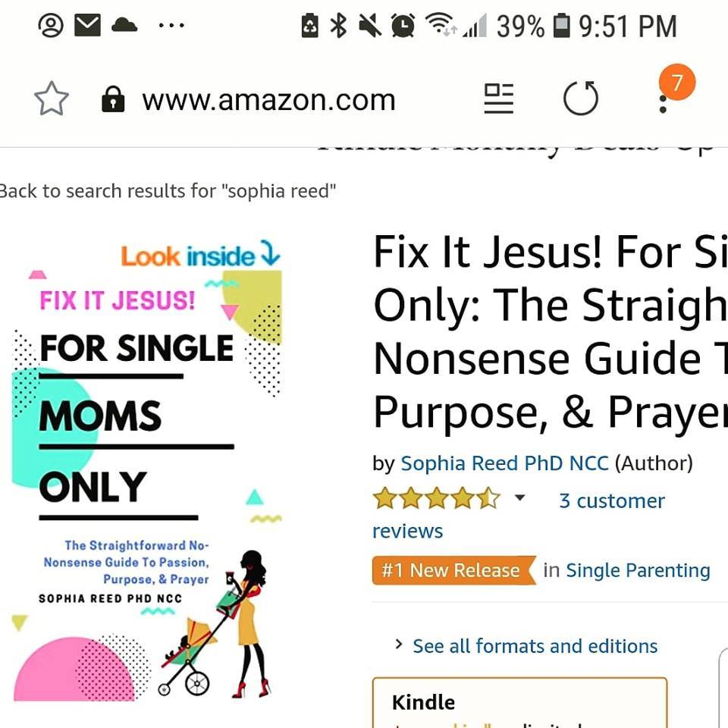Viewport: 728px width, 728px height.
Task: Bookmark page with the star icon
Action: 52,99
